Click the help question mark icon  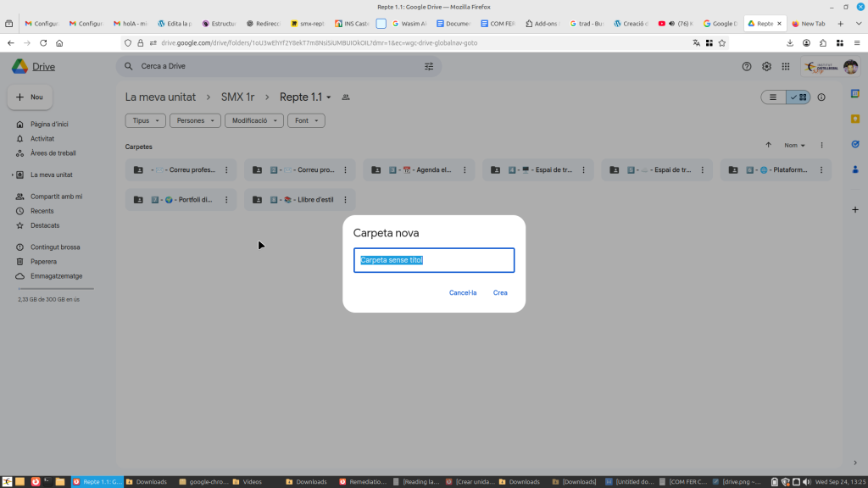[x=747, y=66]
